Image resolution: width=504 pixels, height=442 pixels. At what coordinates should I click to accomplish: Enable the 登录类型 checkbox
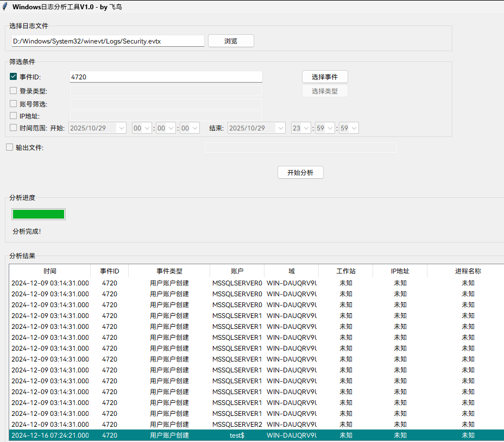click(x=13, y=91)
